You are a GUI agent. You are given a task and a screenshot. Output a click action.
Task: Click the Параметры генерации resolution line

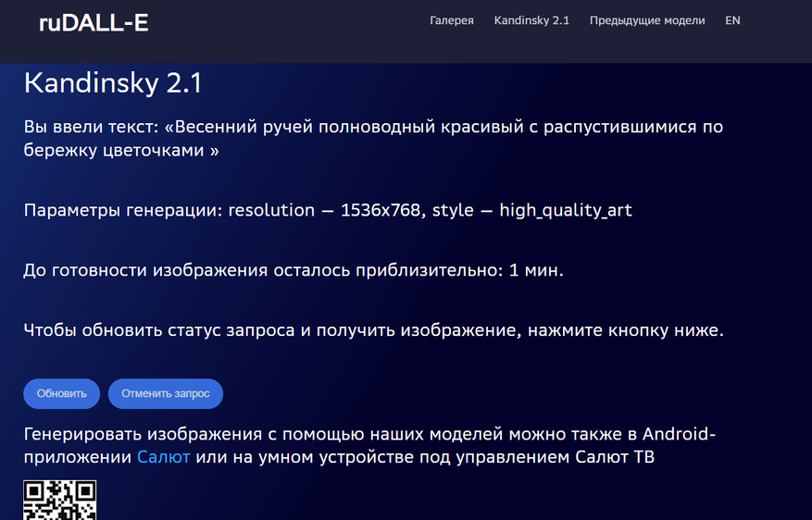(328, 211)
